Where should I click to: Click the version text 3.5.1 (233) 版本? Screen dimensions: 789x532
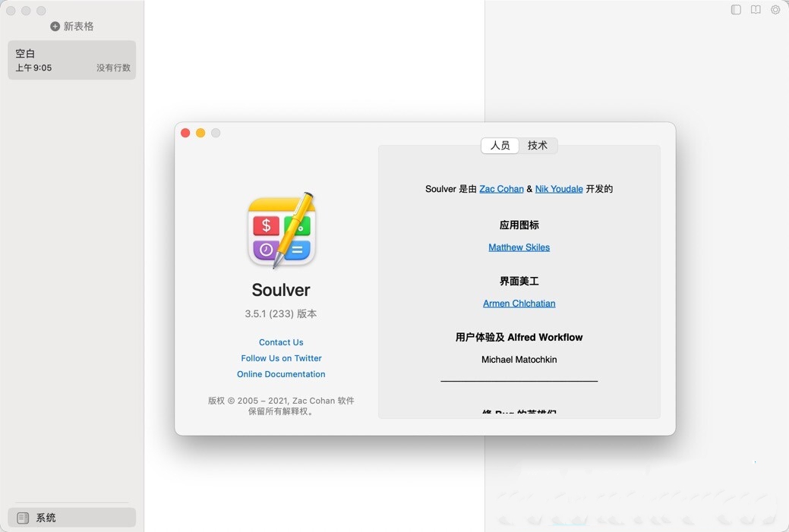click(x=281, y=313)
